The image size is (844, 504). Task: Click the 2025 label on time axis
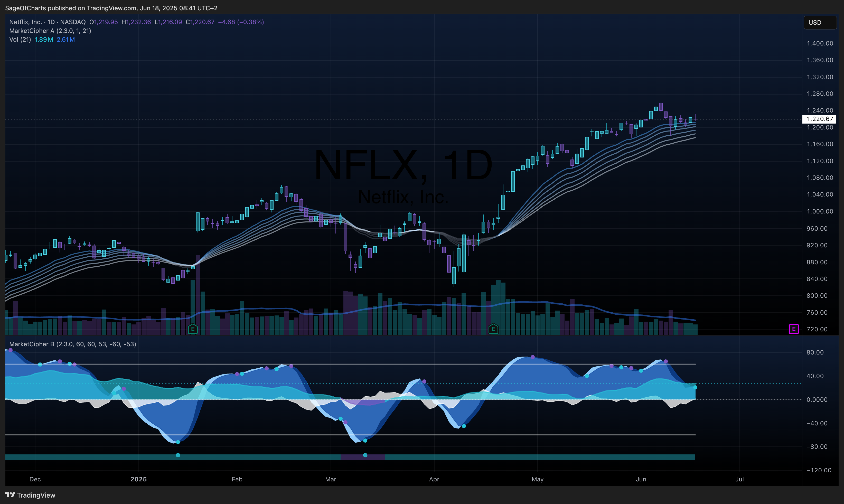tap(138, 479)
